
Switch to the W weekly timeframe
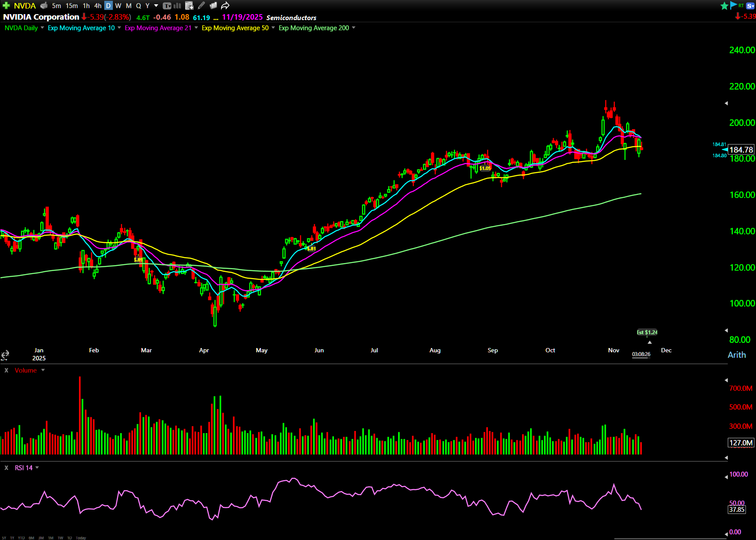[118, 6]
